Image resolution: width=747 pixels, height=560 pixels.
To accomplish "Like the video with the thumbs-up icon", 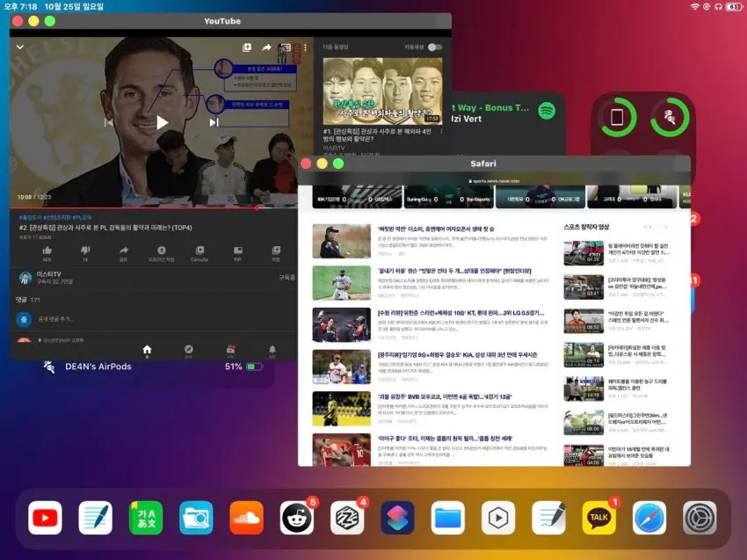I will tap(47, 252).
